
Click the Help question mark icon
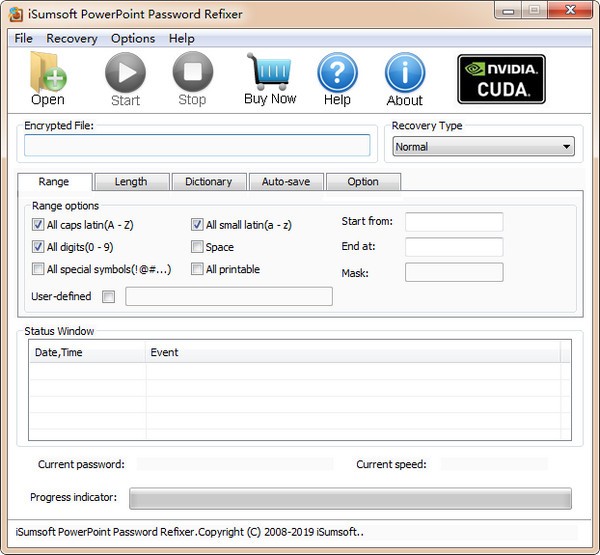[x=337, y=72]
